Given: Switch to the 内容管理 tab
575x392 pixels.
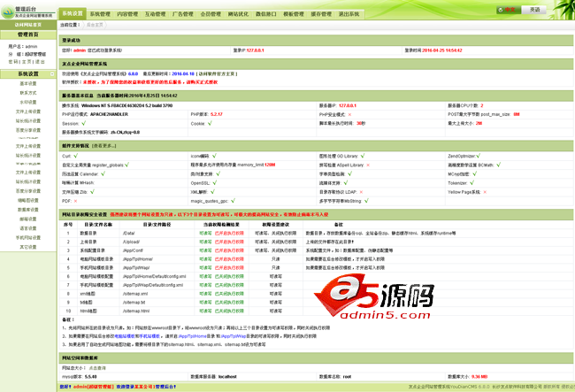Looking at the screenshot, I should point(127,14).
